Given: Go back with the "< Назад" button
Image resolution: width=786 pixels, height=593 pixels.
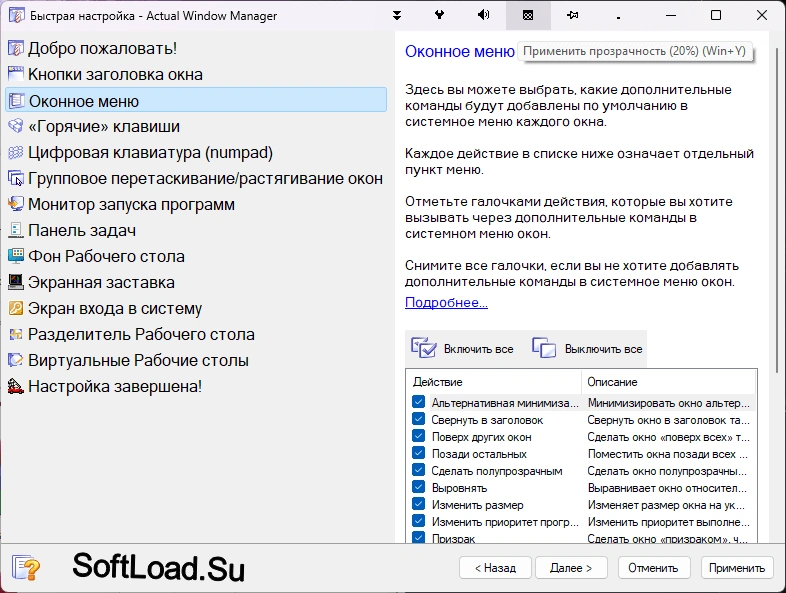Looking at the screenshot, I should coord(495,568).
